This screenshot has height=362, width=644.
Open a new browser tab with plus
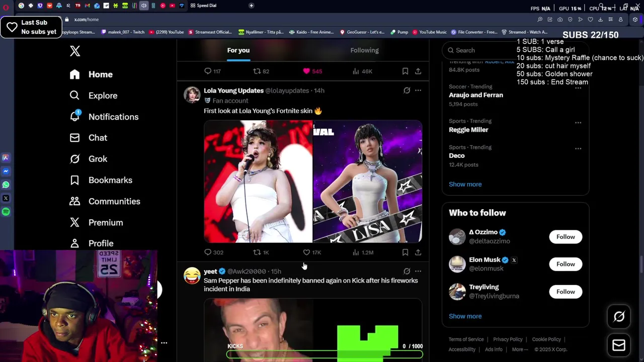click(252, 6)
